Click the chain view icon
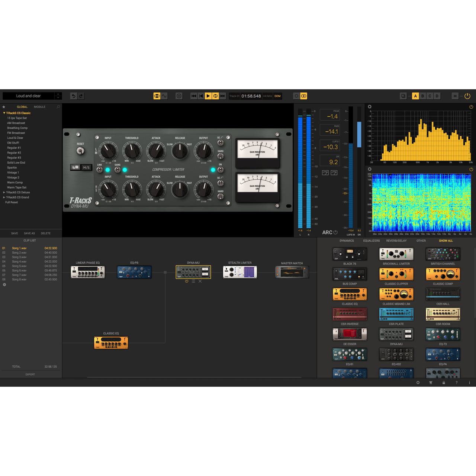476x476 pixels. click(157, 96)
